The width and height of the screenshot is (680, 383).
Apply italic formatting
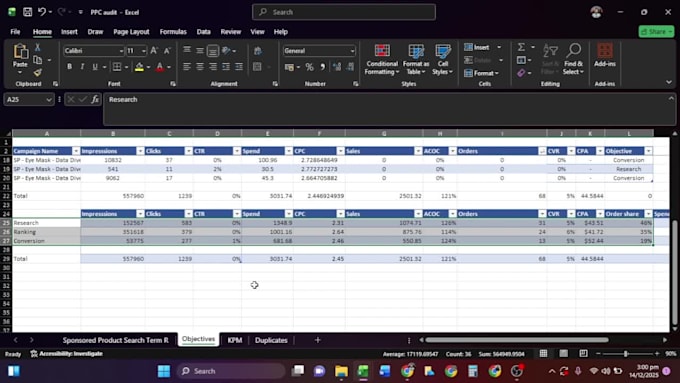[82, 67]
